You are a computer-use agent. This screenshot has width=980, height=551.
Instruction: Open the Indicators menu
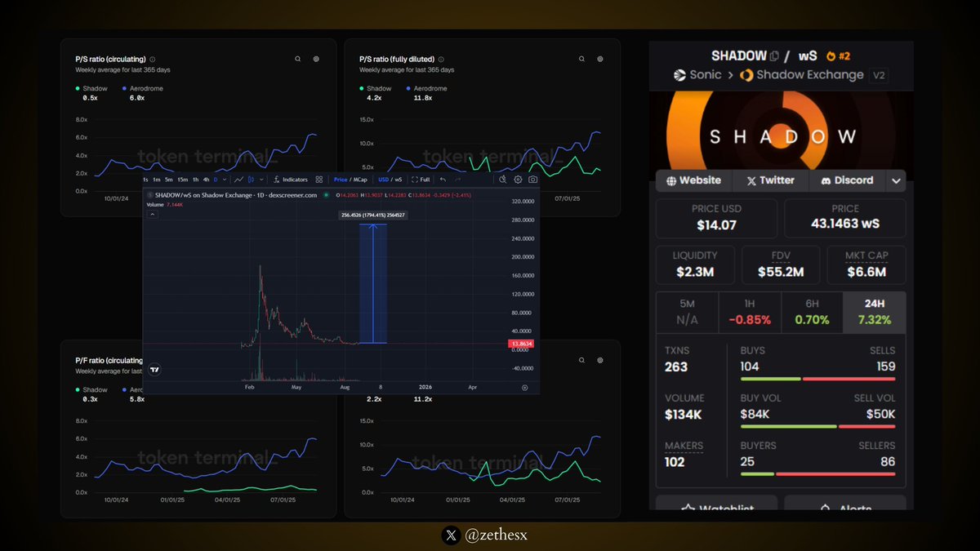[x=291, y=180]
